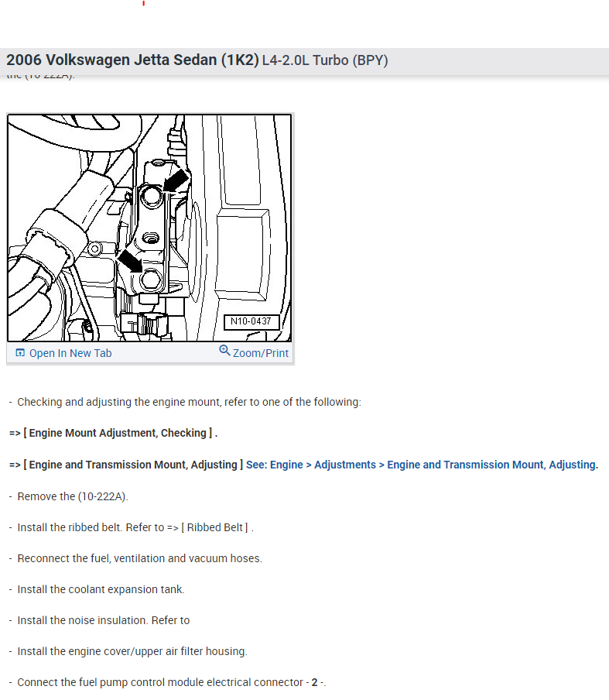Click the L4-2.0L Turbo (BPY) engine text

click(x=325, y=60)
